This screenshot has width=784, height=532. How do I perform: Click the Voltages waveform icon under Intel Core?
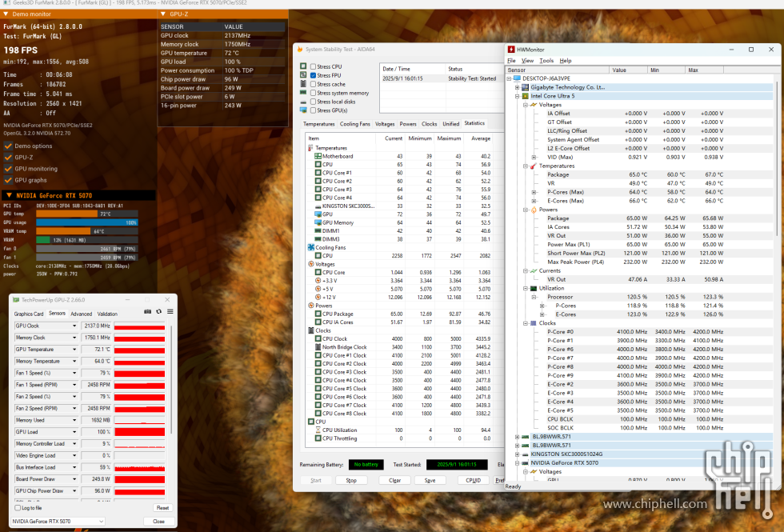click(533, 105)
